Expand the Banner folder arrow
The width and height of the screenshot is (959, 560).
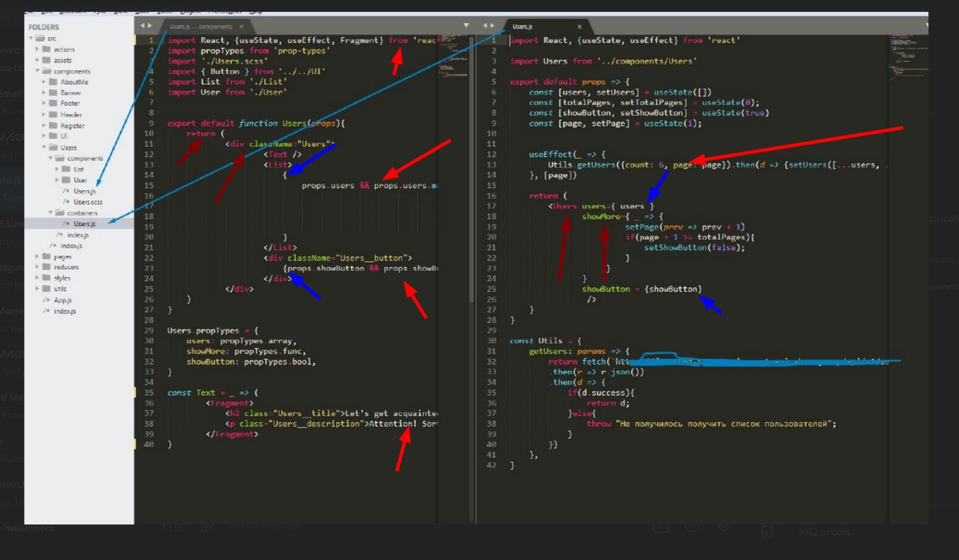pos(43,93)
